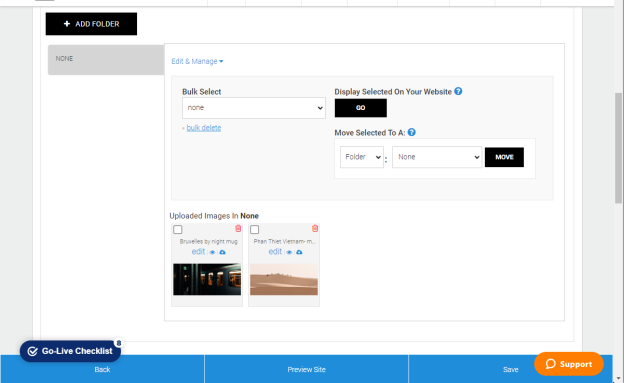Click the help icon beside Display Selected On Your Website
The height and width of the screenshot is (383, 624).
point(458,91)
